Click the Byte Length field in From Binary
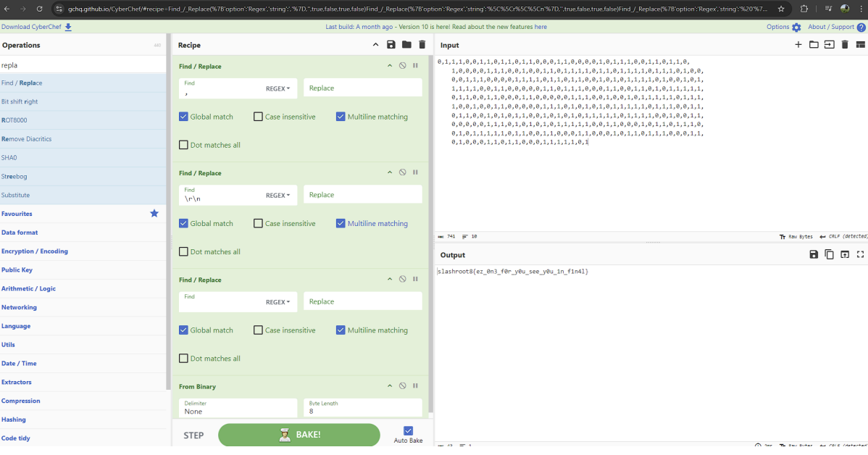The width and height of the screenshot is (868, 455). point(362,408)
